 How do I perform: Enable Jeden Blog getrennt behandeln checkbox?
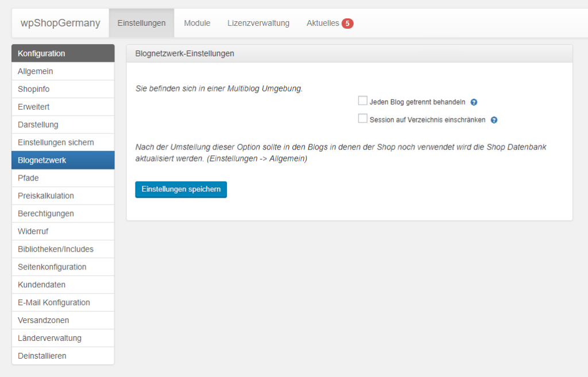363,101
